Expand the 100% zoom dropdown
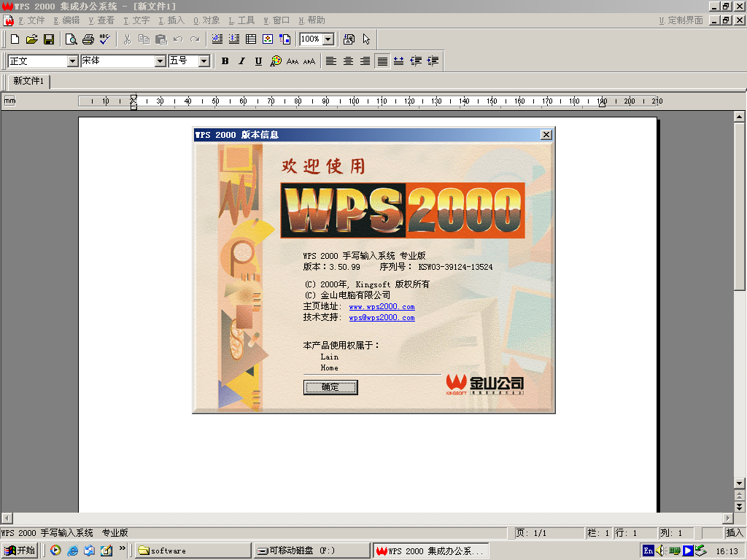The width and height of the screenshot is (747, 560). pyautogui.click(x=328, y=39)
